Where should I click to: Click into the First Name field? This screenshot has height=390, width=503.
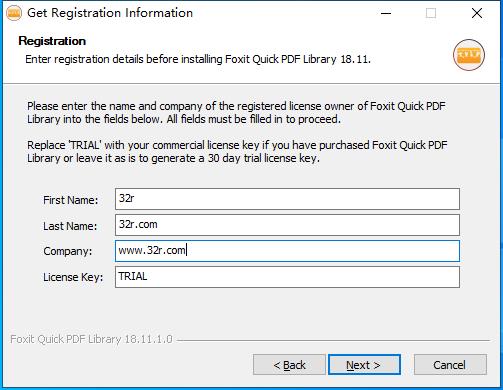click(x=287, y=199)
